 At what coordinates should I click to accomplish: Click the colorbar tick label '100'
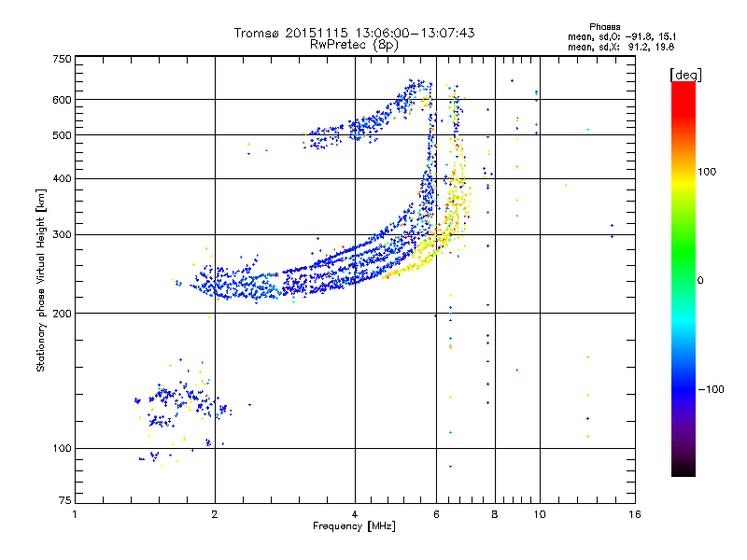[x=707, y=172]
